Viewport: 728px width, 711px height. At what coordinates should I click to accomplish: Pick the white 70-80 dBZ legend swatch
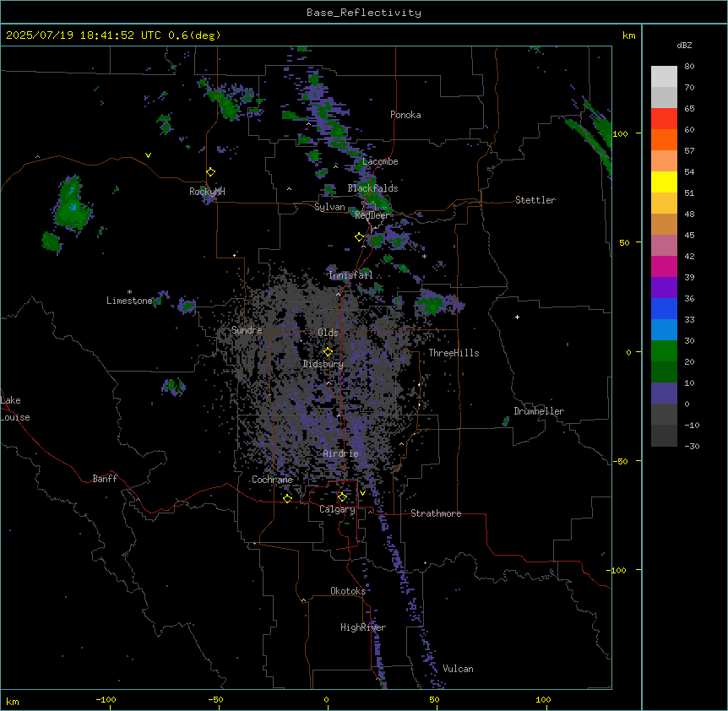click(664, 77)
